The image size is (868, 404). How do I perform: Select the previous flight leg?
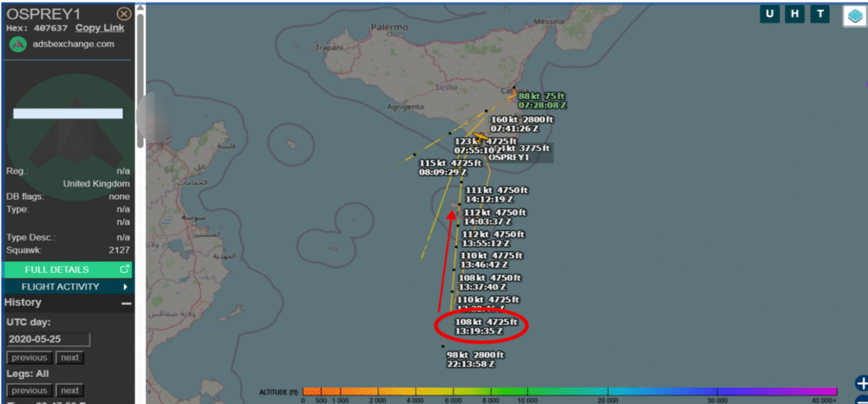tap(29, 390)
